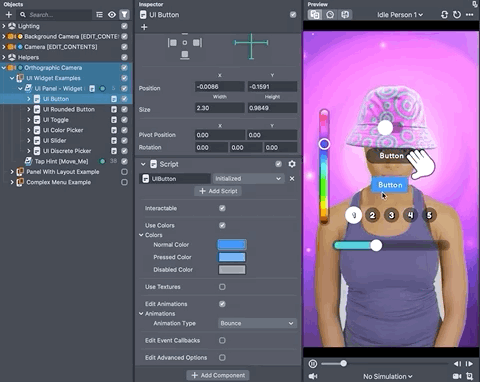Pause the preview playback

click(x=313, y=364)
